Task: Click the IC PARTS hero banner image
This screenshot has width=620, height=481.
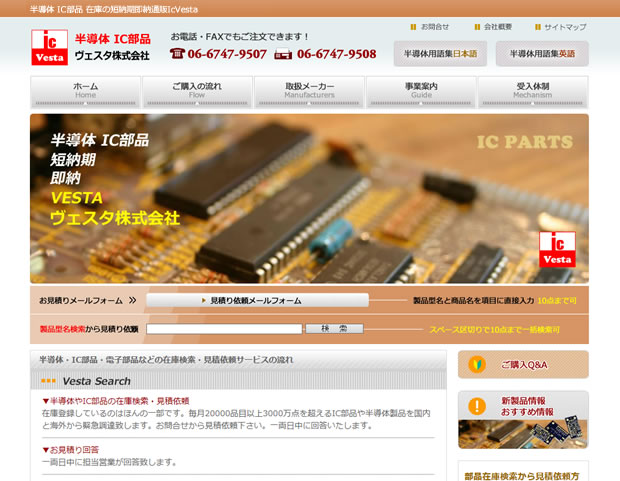Action: [309, 199]
